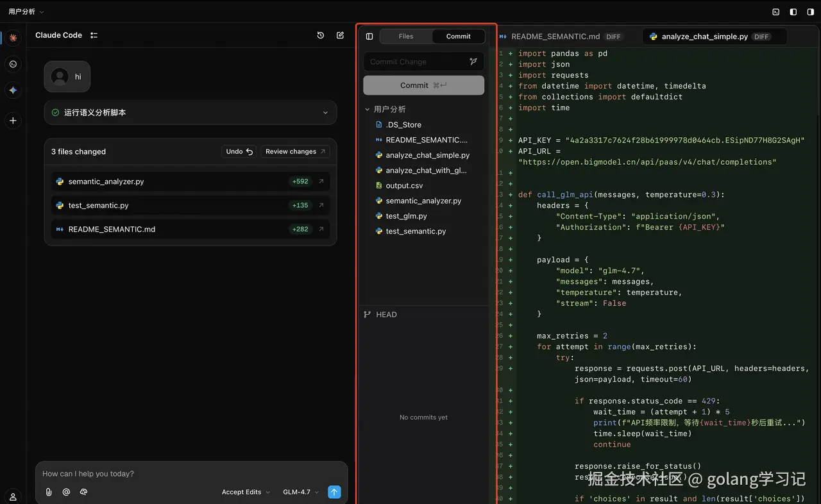821x504 pixels.
Task: Click semantic_analyzer.py in the changed files list
Action: pos(106,181)
